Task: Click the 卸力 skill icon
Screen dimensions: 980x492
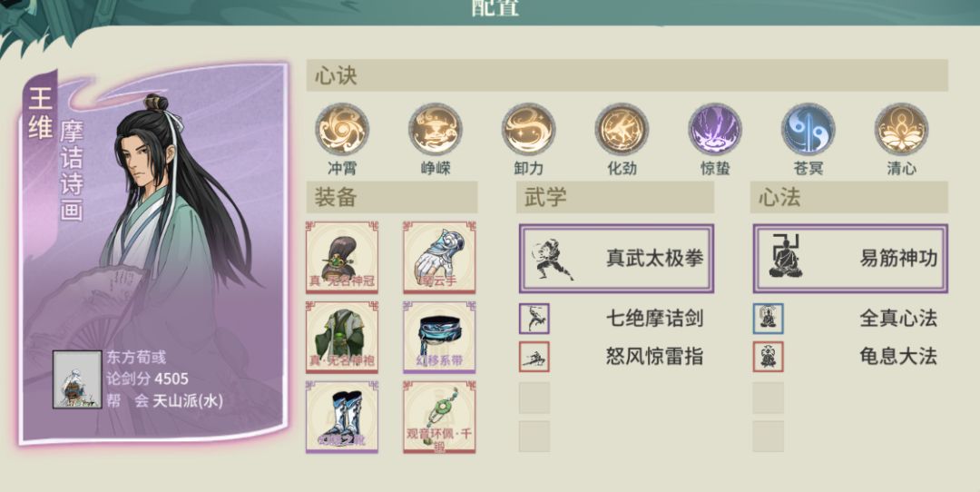Action: 528,130
